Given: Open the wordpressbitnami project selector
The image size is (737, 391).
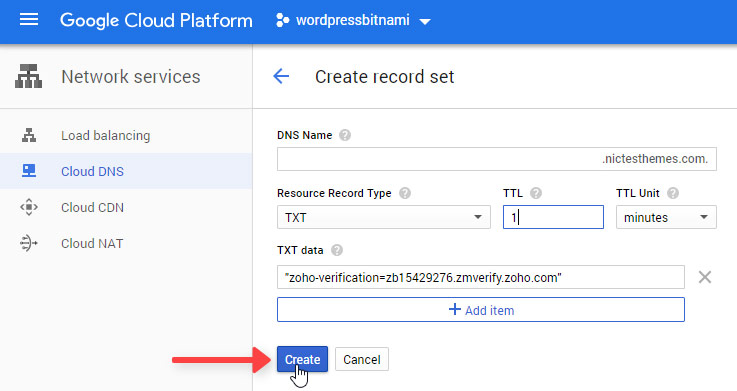Looking at the screenshot, I should click(x=353, y=21).
